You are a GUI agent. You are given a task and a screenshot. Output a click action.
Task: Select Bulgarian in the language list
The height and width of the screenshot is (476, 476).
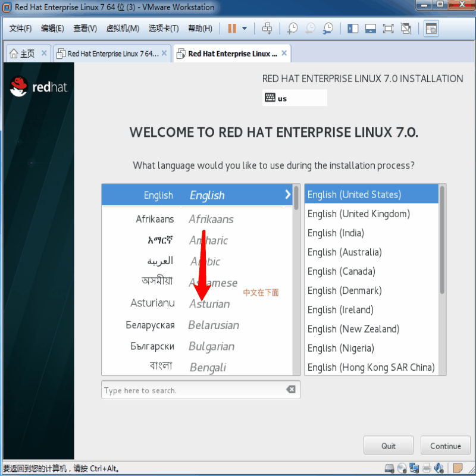point(197,346)
